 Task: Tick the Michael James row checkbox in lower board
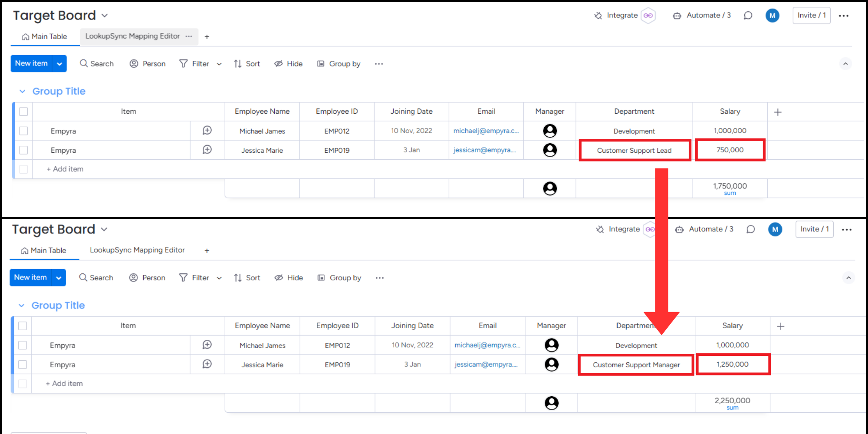click(23, 345)
